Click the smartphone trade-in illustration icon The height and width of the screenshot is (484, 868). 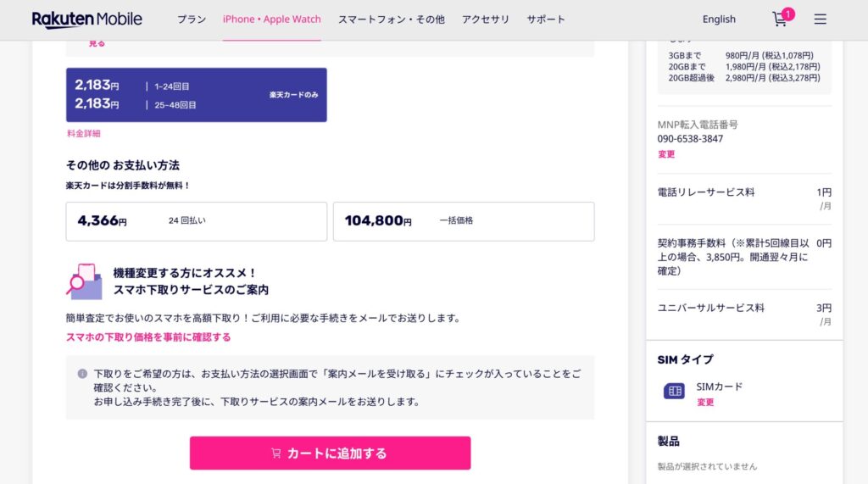tap(84, 281)
